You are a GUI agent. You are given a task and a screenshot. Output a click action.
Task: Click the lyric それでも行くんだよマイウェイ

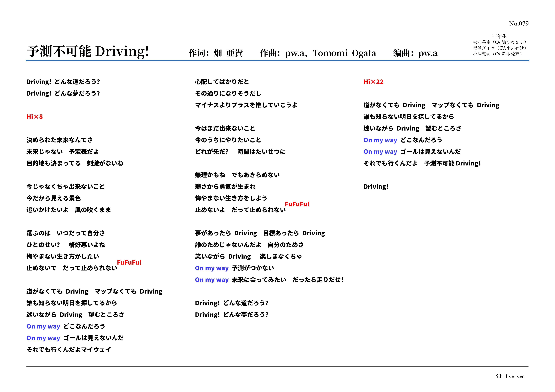(69, 350)
